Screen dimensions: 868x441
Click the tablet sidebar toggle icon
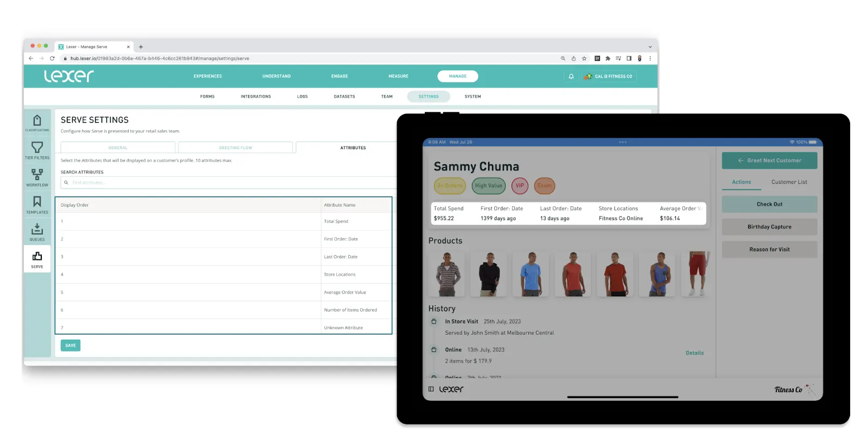[431, 389]
